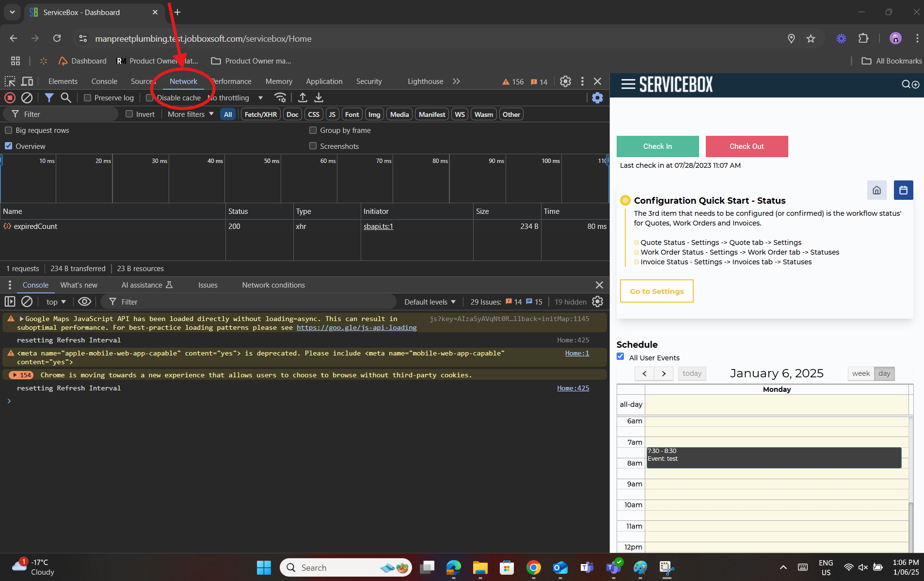Open Chrome from the Windows taskbar

(x=533, y=567)
